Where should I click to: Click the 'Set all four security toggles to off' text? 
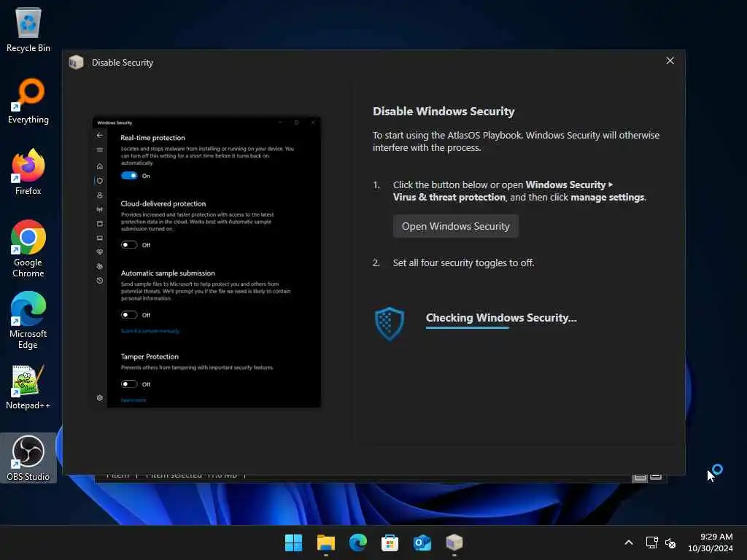click(x=463, y=262)
